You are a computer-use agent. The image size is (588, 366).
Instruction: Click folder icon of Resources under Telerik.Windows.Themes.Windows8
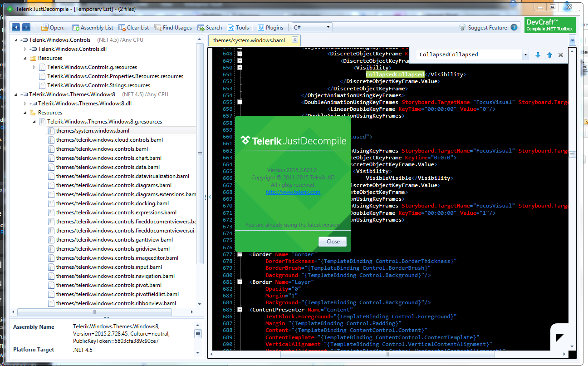(33, 113)
